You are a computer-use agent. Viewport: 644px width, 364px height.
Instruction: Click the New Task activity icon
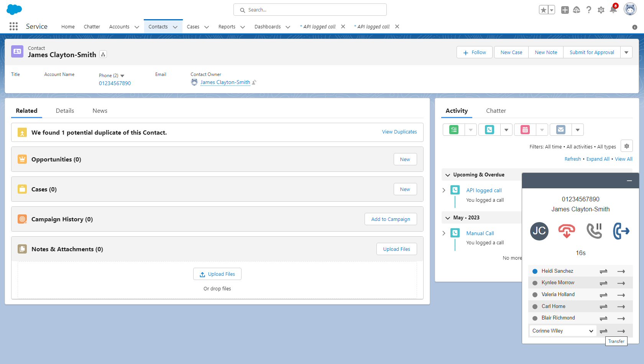click(x=454, y=130)
